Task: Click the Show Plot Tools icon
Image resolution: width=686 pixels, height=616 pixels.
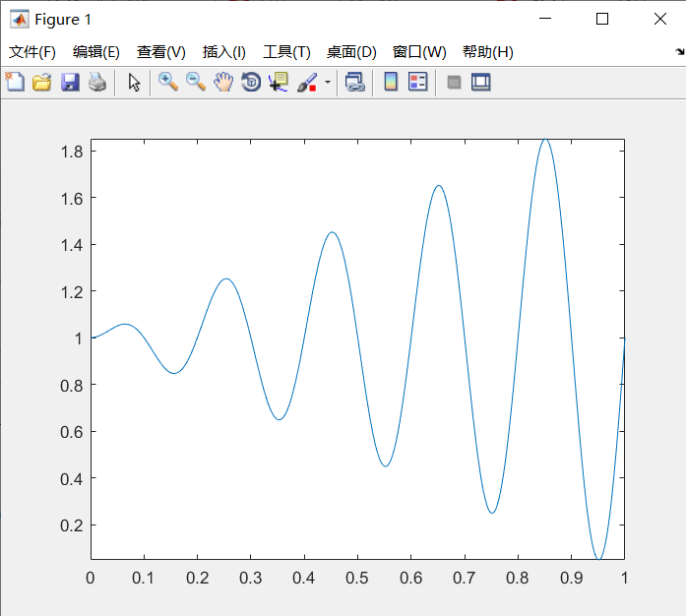Action: (x=481, y=82)
